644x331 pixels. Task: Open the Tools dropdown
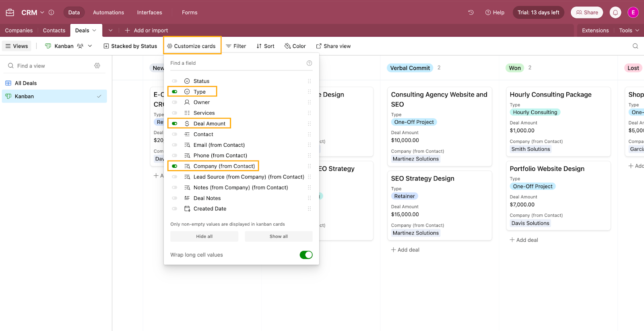pyautogui.click(x=629, y=31)
